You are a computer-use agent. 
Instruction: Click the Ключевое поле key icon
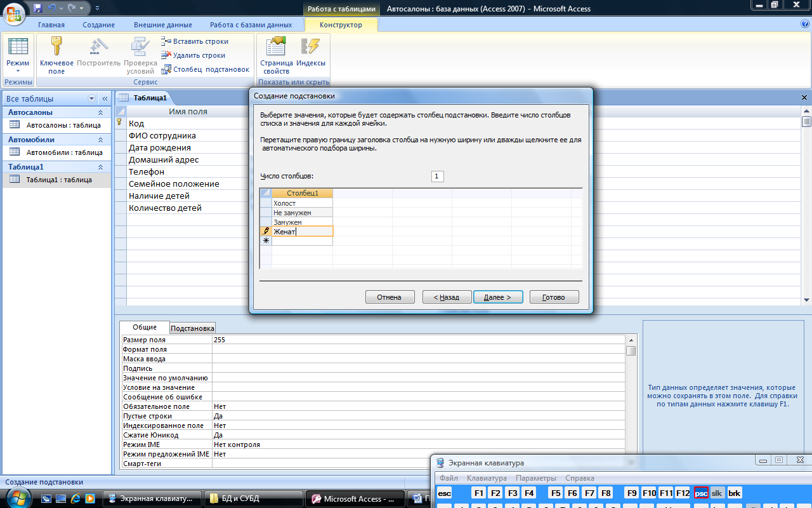[56, 47]
